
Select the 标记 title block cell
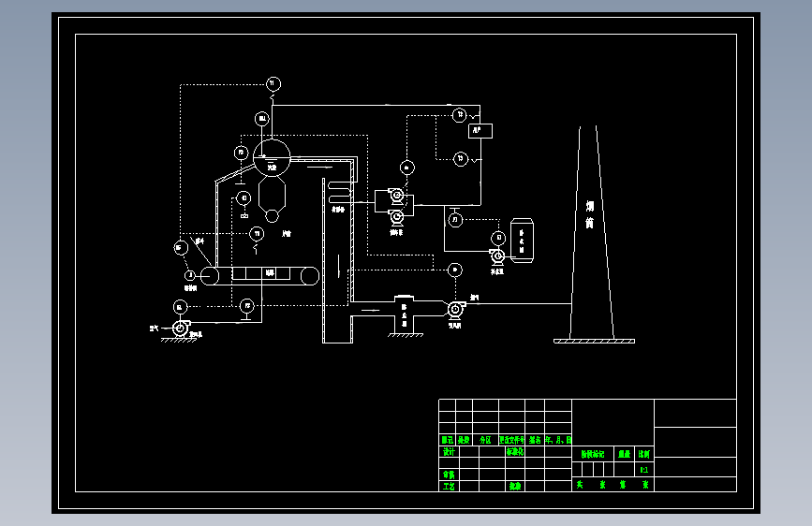(x=448, y=440)
